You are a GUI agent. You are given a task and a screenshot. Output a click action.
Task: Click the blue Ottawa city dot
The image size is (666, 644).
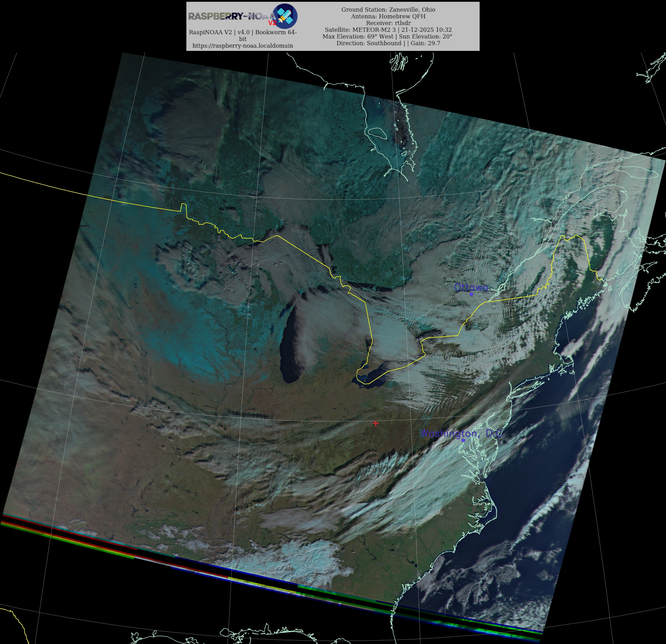471,294
